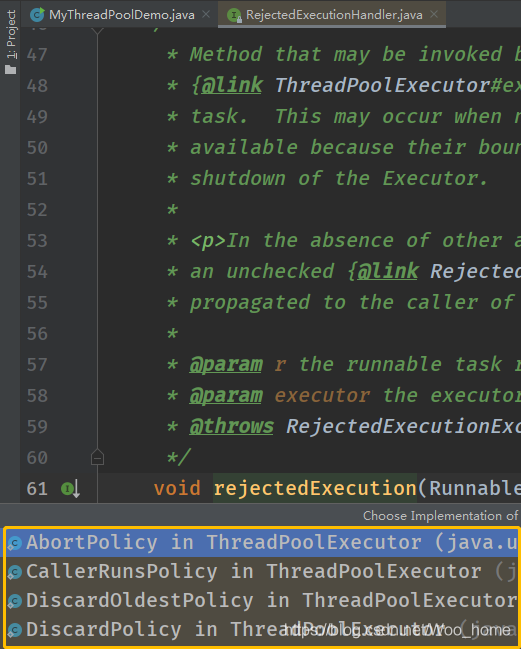521x649 pixels.
Task: Click line number 61 in the gutter
Action: 37,489
